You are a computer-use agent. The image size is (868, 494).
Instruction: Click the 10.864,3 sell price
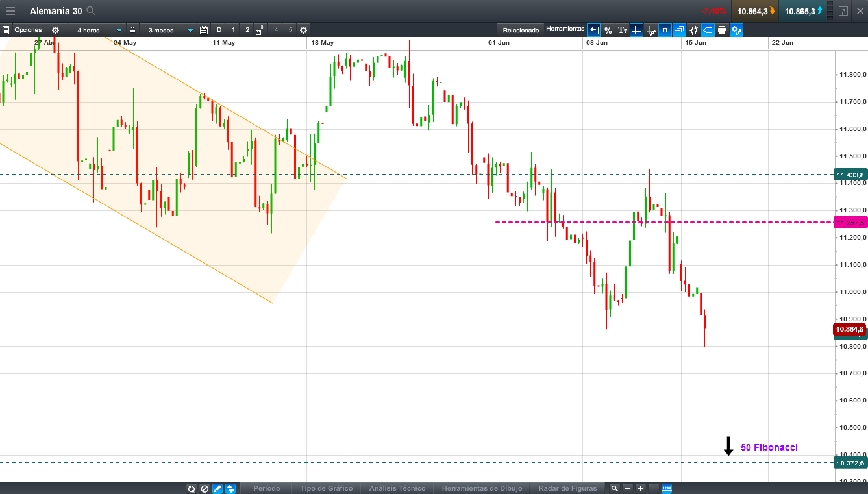[x=754, y=11]
